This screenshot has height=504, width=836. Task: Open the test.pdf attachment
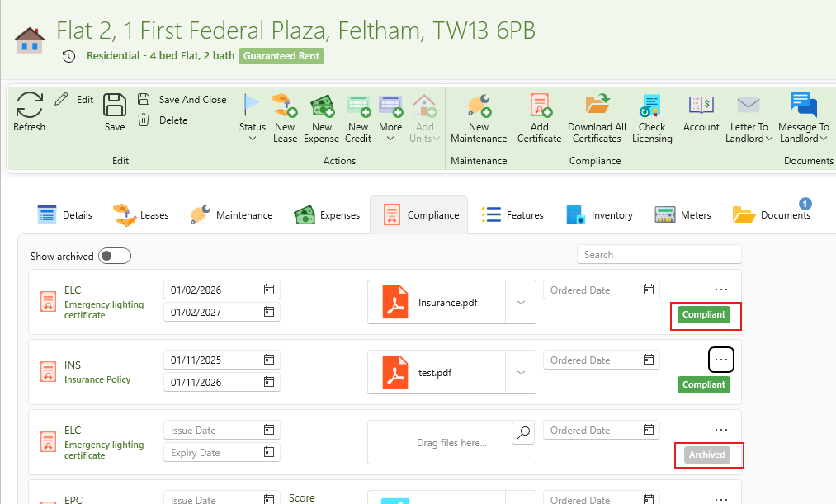(436, 372)
